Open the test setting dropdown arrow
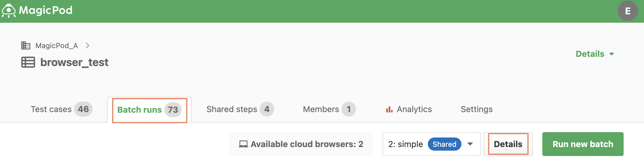Viewport: 644px width, 162px height. (x=470, y=144)
